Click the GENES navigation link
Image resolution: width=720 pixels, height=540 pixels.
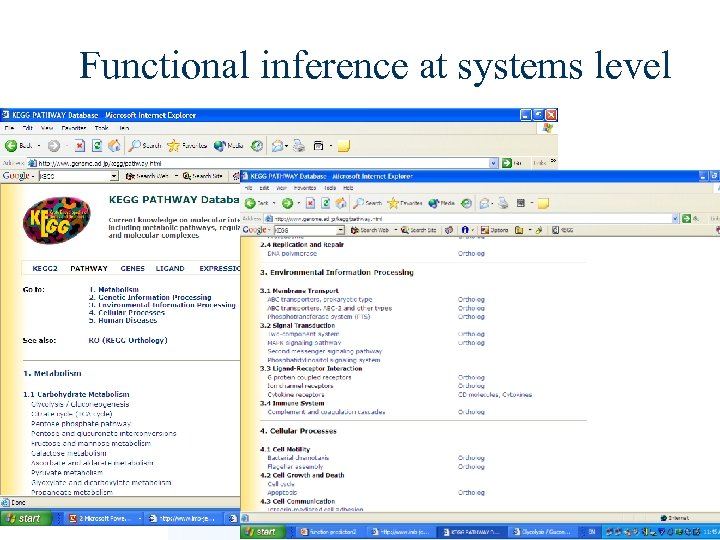tap(132, 268)
